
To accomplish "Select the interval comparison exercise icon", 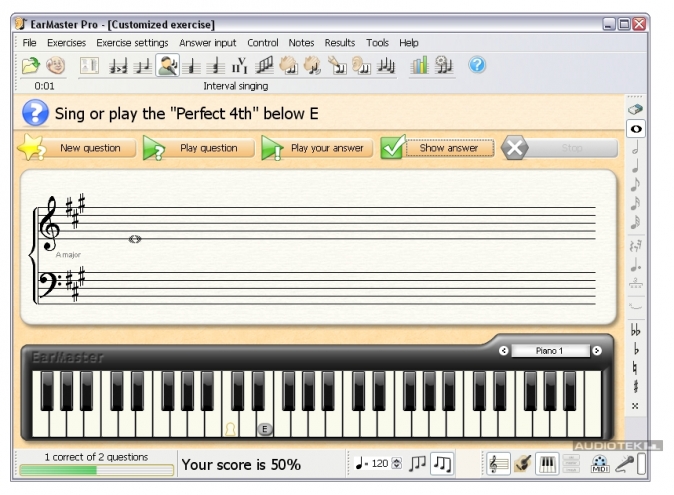I will (x=118, y=66).
